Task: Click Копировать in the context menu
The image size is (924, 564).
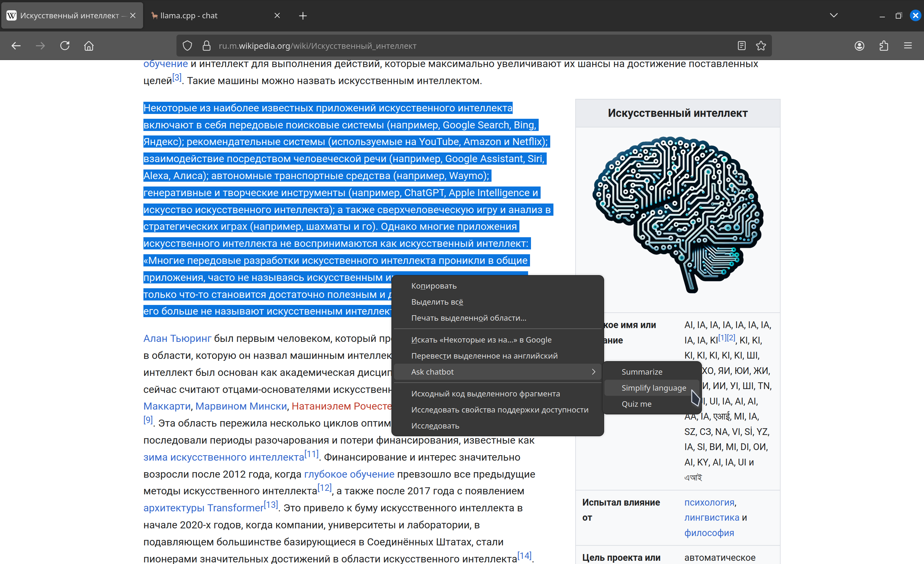Action: (433, 286)
